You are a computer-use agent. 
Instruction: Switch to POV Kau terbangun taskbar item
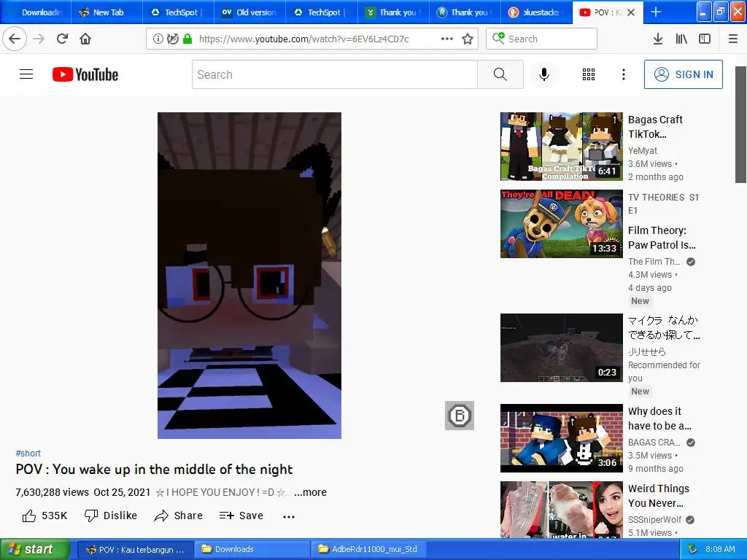[x=135, y=550]
